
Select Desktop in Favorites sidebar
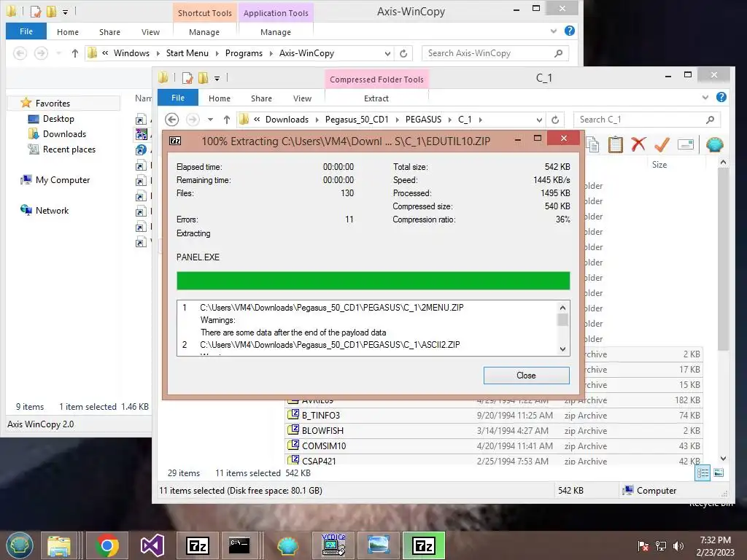tap(58, 119)
